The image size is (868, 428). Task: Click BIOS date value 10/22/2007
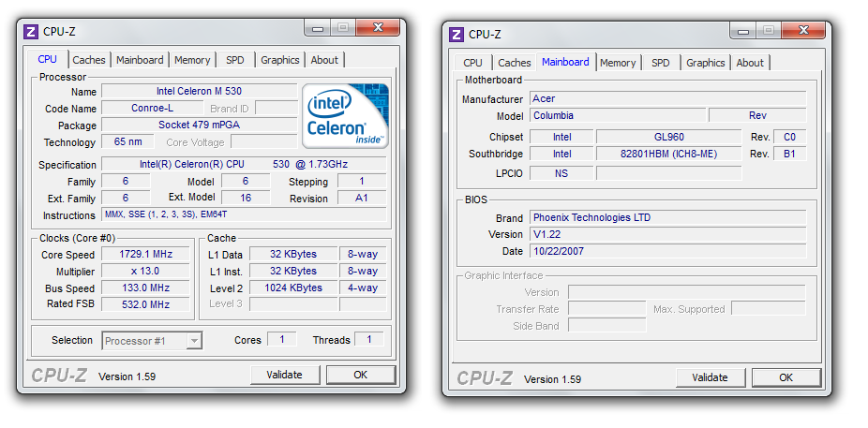(x=668, y=251)
